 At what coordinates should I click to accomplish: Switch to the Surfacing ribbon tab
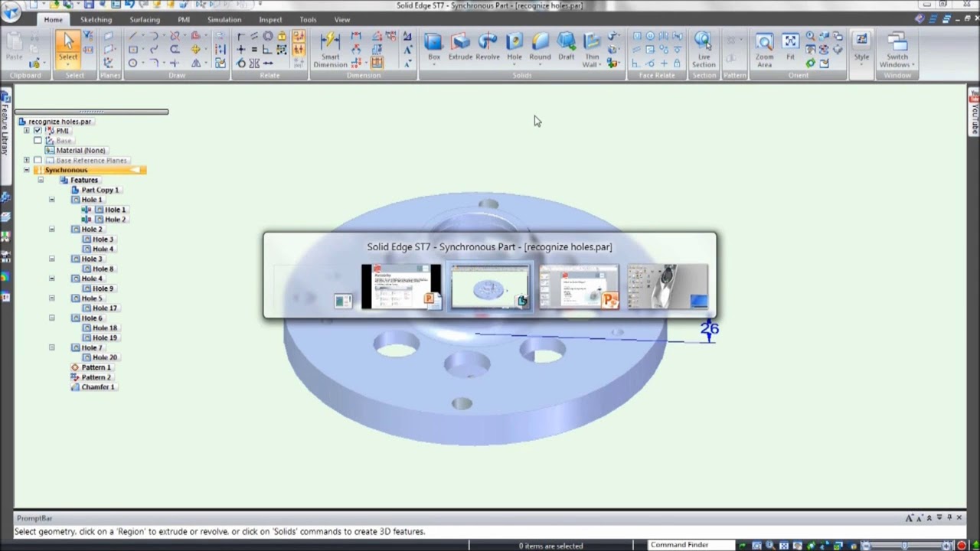(145, 19)
